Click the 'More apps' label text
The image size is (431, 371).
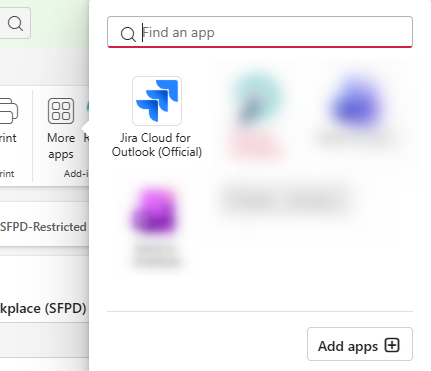click(61, 146)
